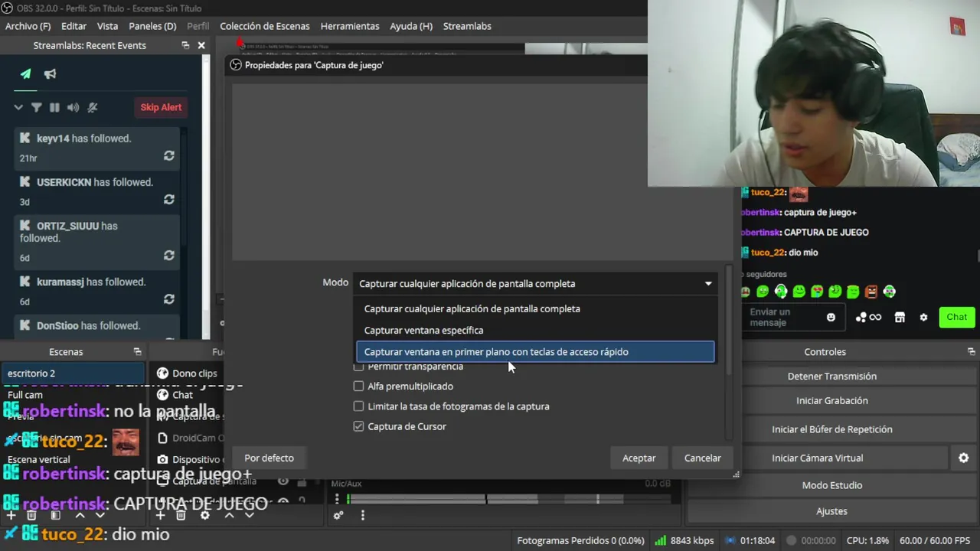Toggle the muted-alerts icon in Recent Events

point(93,108)
